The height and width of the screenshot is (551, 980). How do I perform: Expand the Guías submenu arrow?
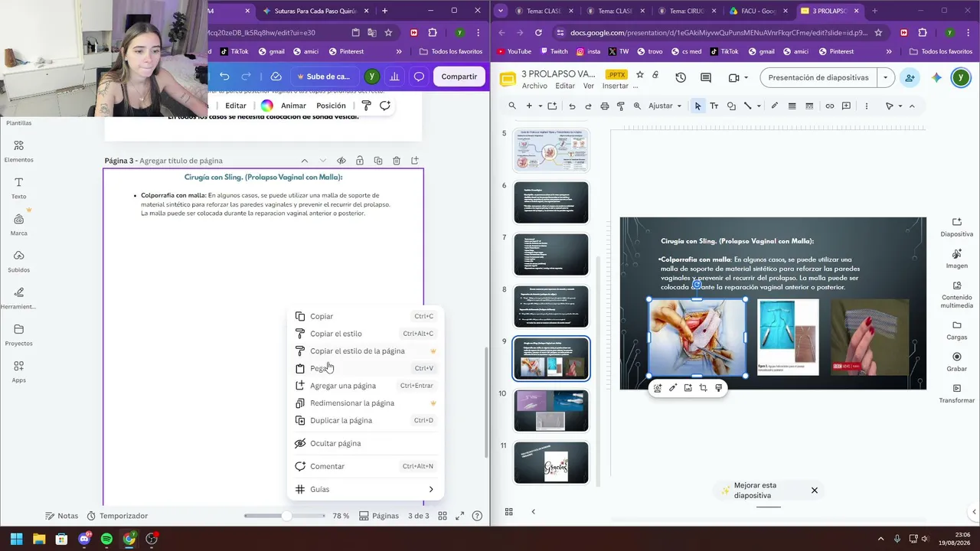[x=431, y=490]
